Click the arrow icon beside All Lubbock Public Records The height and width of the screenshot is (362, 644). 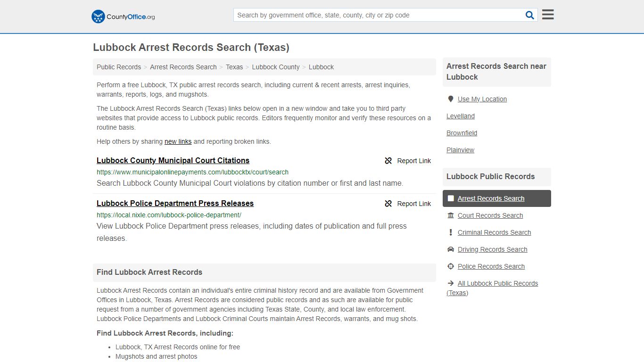click(x=451, y=283)
